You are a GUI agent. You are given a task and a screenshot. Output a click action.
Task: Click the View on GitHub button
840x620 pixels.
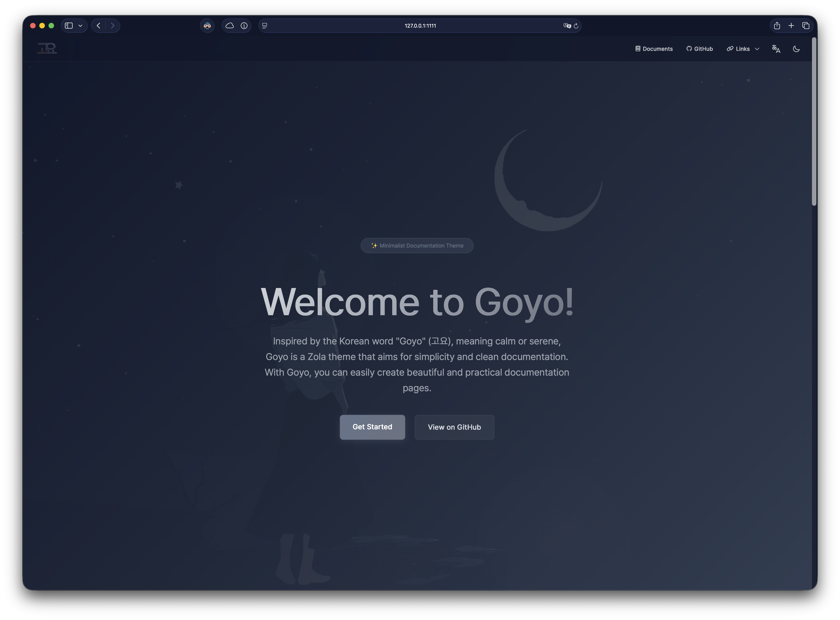454,427
